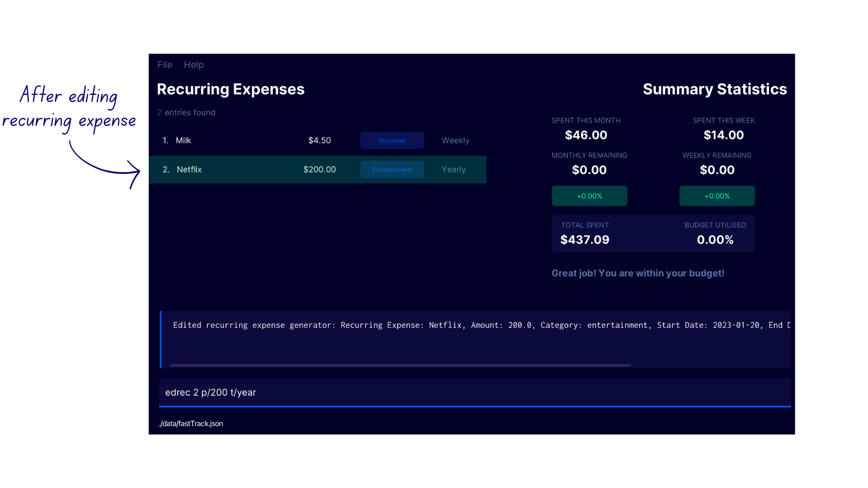This screenshot has height=488, width=868.
Task: Open the File menu
Action: click(x=165, y=65)
